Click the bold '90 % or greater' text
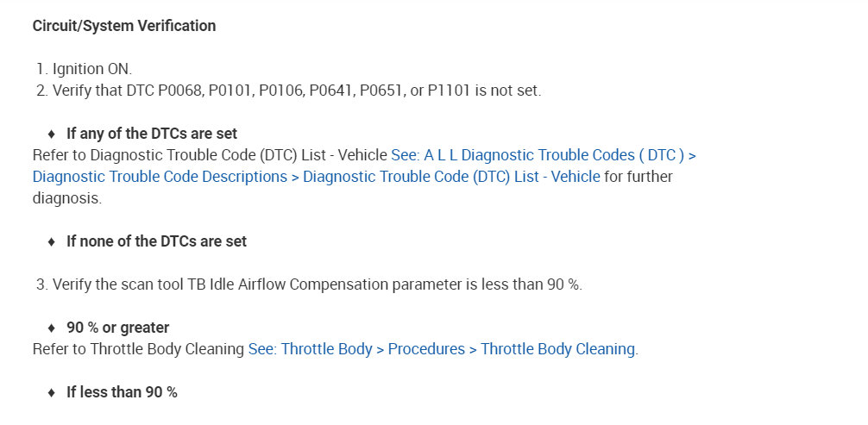Screen dimensions: 868x425 [118, 328]
